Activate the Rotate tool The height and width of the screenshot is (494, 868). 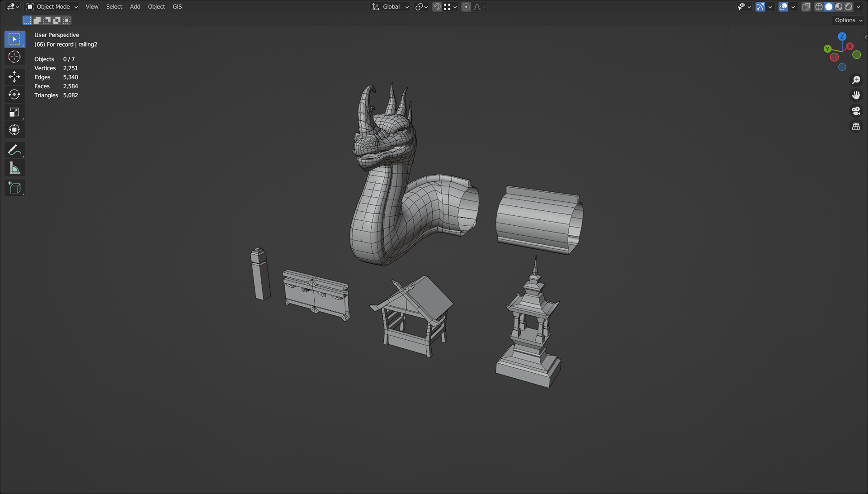click(14, 94)
